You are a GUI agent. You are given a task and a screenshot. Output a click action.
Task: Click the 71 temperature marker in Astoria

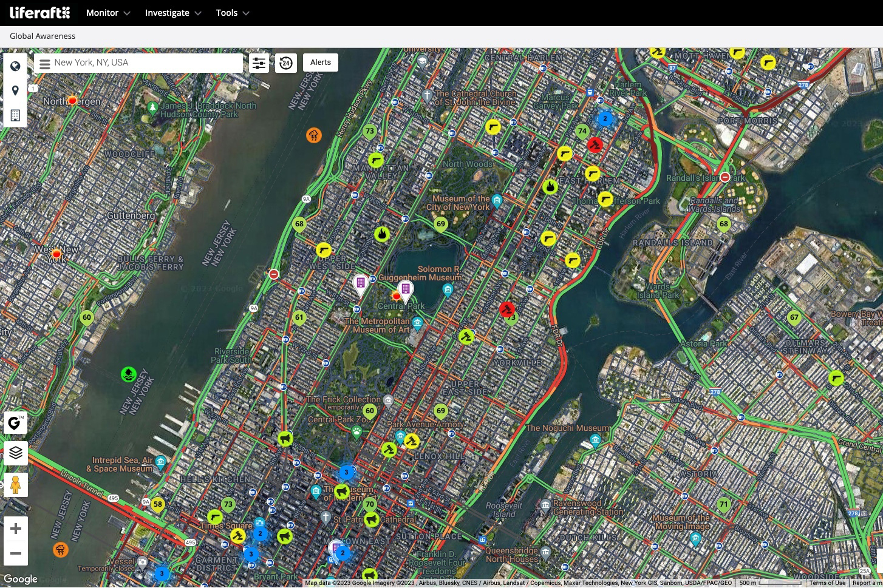tap(723, 505)
